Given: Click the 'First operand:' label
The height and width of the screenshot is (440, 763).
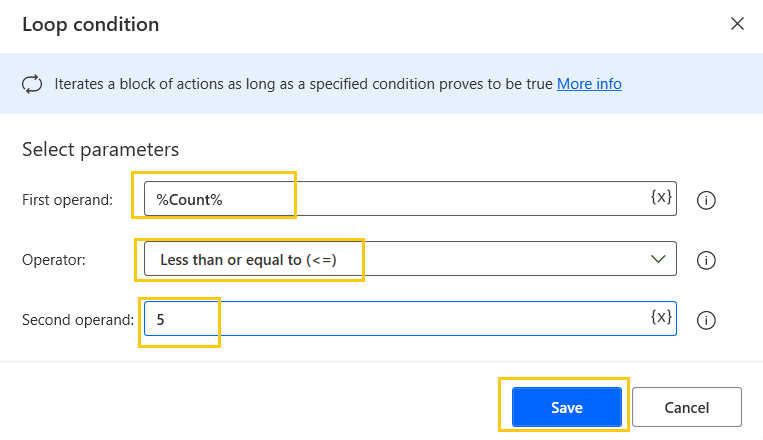Looking at the screenshot, I should pos(67,200).
